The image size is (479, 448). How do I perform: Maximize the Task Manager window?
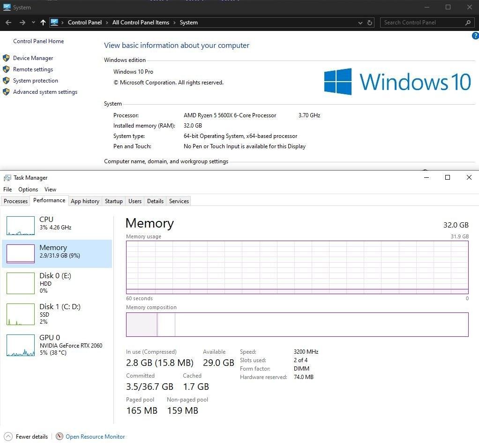(x=448, y=177)
